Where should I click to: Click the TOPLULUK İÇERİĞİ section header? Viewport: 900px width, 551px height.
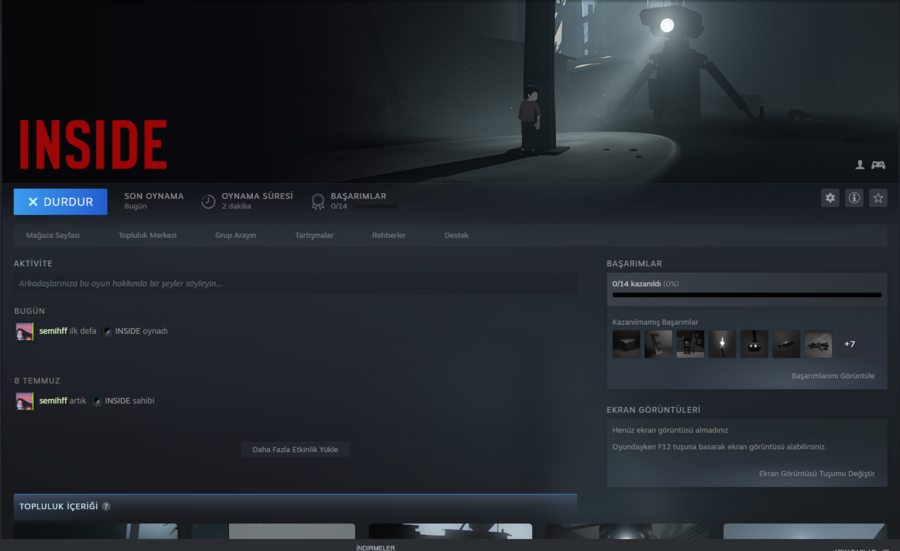pyautogui.click(x=295, y=506)
